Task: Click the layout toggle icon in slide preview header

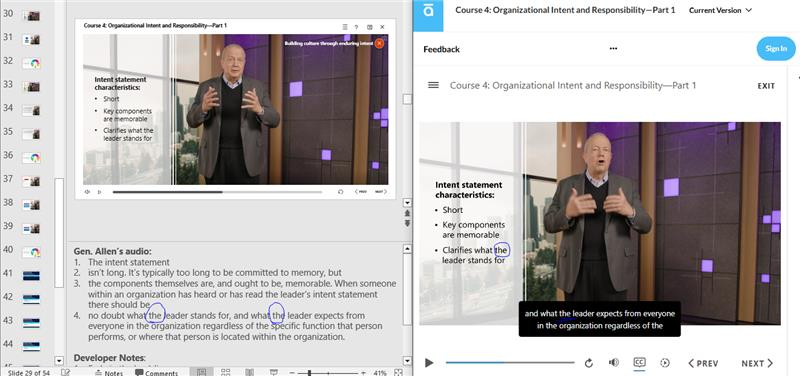Action: click(x=369, y=27)
